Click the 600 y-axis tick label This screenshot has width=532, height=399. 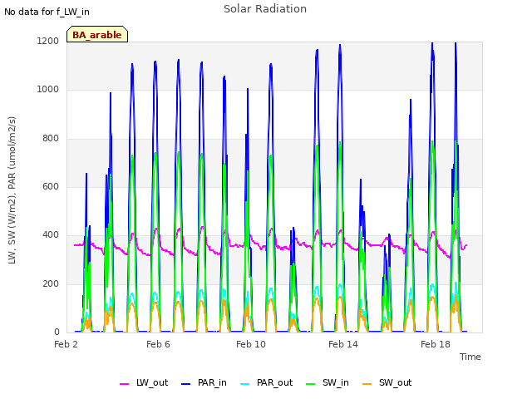pyautogui.click(x=51, y=186)
